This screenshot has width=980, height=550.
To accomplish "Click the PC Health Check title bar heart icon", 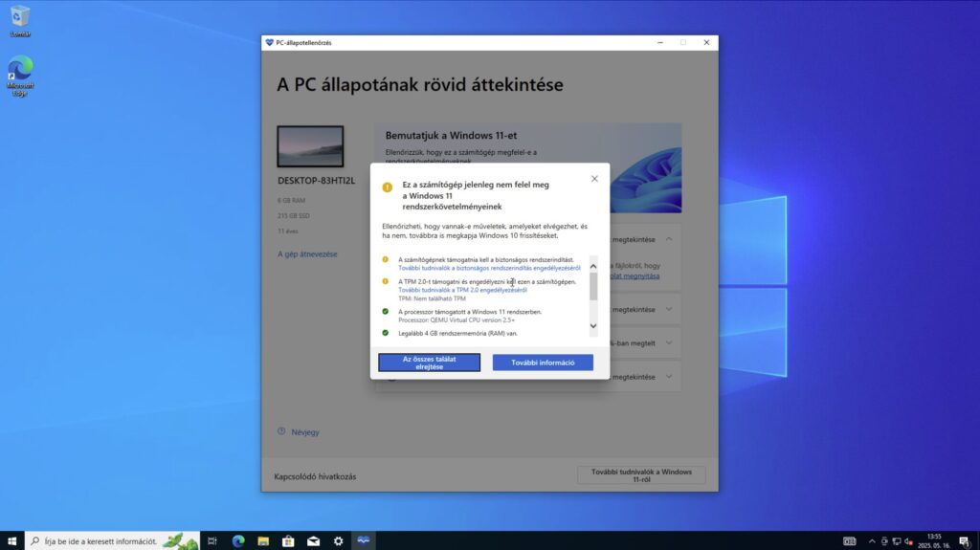I will pos(269,42).
